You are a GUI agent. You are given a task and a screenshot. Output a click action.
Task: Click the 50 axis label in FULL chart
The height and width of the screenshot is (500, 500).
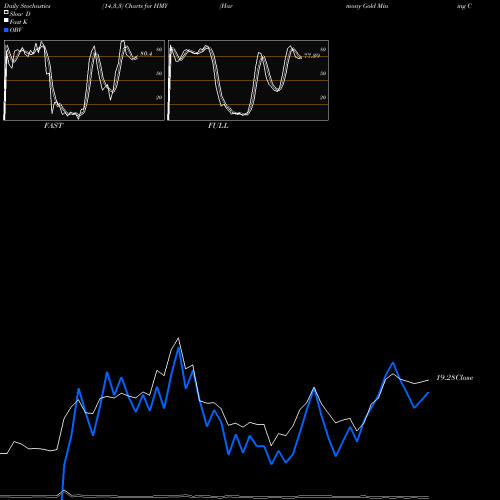pyautogui.click(x=323, y=73)
